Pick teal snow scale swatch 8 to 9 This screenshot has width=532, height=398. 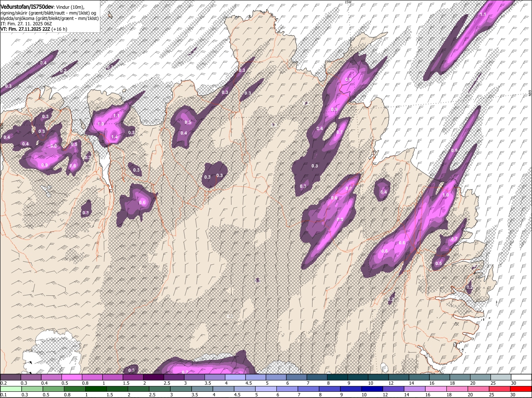point(337,377)
